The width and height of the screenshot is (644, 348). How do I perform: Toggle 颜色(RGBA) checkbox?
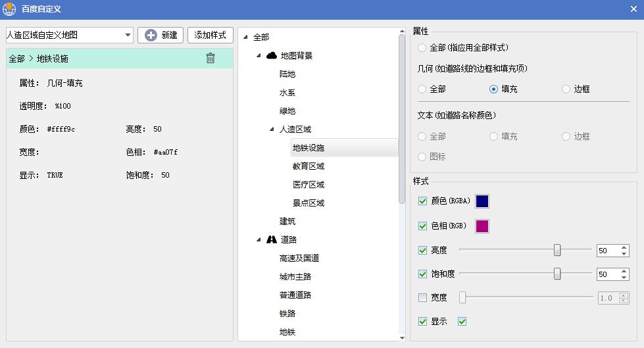point(422,201)
